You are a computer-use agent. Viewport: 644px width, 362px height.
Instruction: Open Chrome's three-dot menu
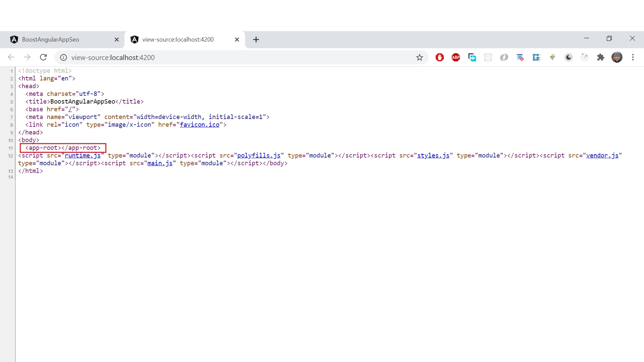click(x=633, y=57)
